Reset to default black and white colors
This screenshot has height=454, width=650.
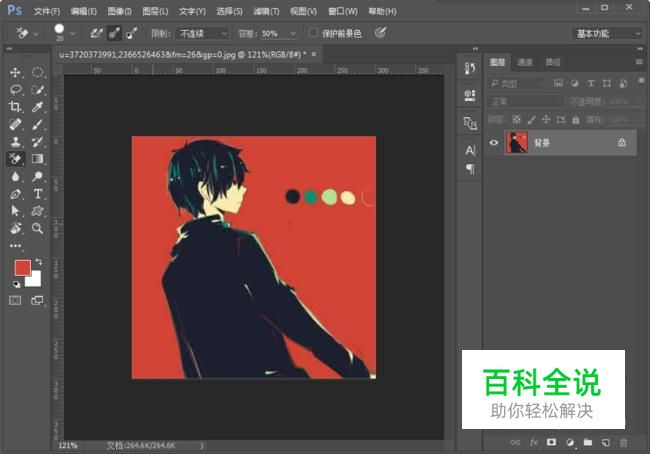pyautogui.click(x=16, y=284)
